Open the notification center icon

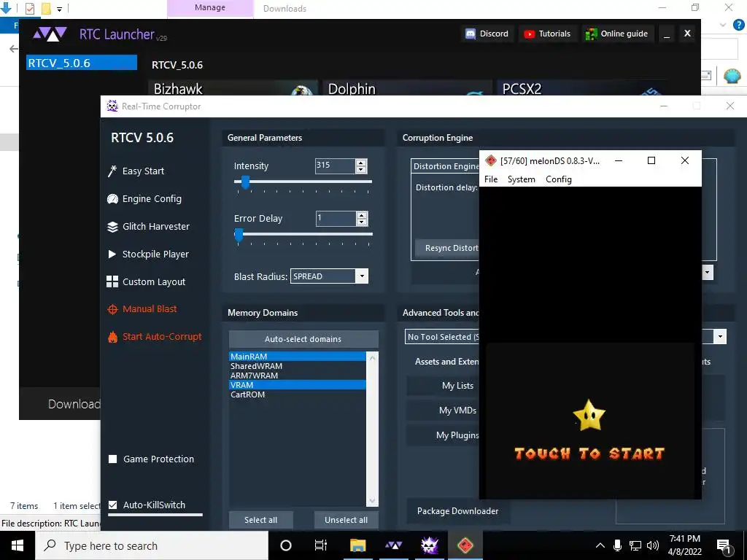tap(724, 545)
